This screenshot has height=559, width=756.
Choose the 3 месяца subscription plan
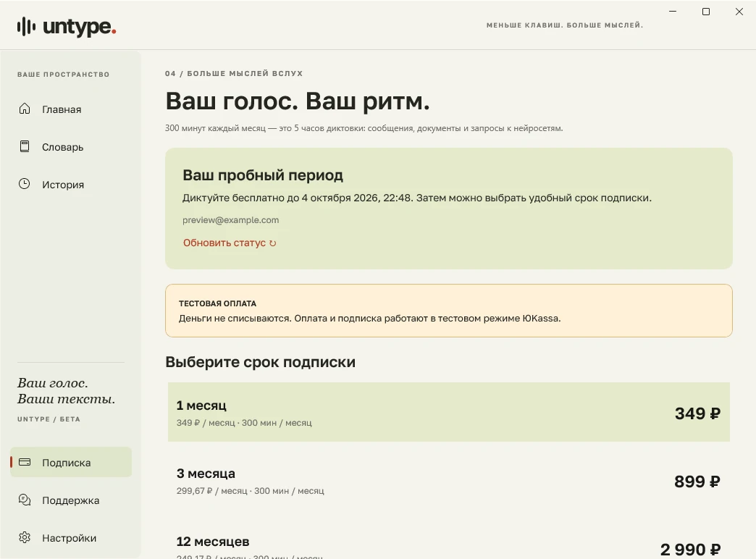click(x=448, y=480)
